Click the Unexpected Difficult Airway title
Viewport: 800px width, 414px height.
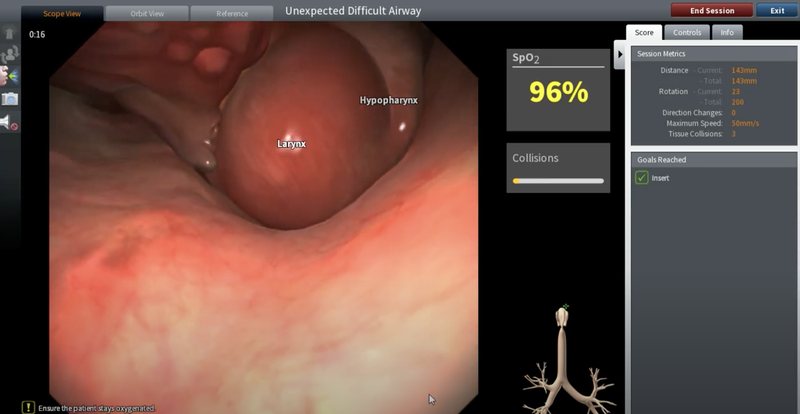click(x=353, y=11)
